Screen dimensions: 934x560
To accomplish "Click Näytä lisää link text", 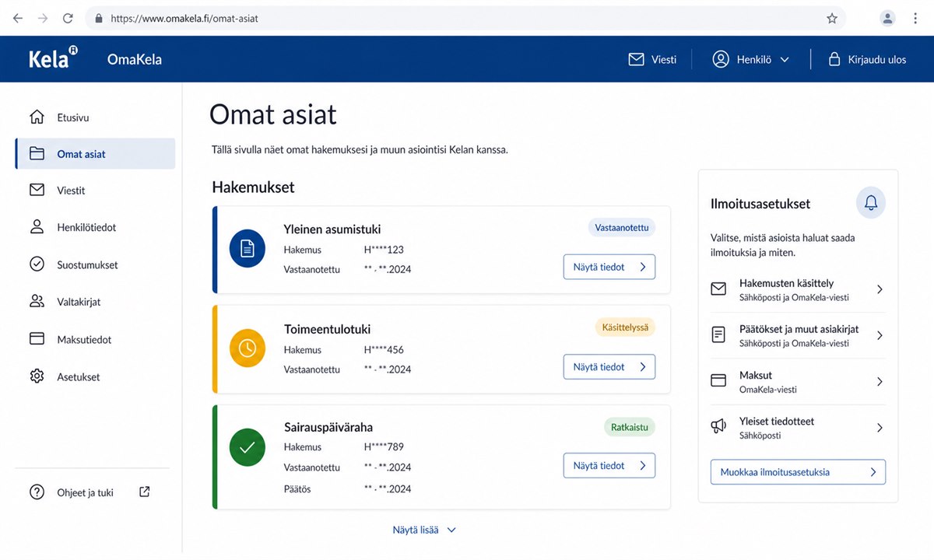I will 416,530.
